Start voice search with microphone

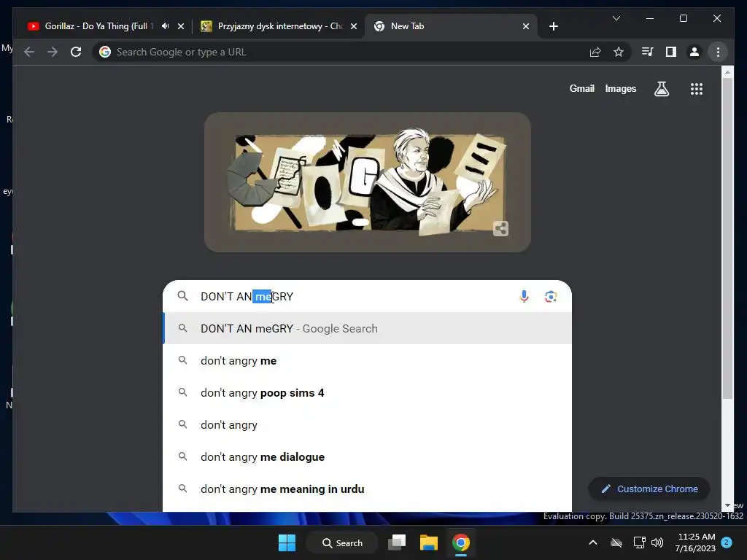coord(524,296)
